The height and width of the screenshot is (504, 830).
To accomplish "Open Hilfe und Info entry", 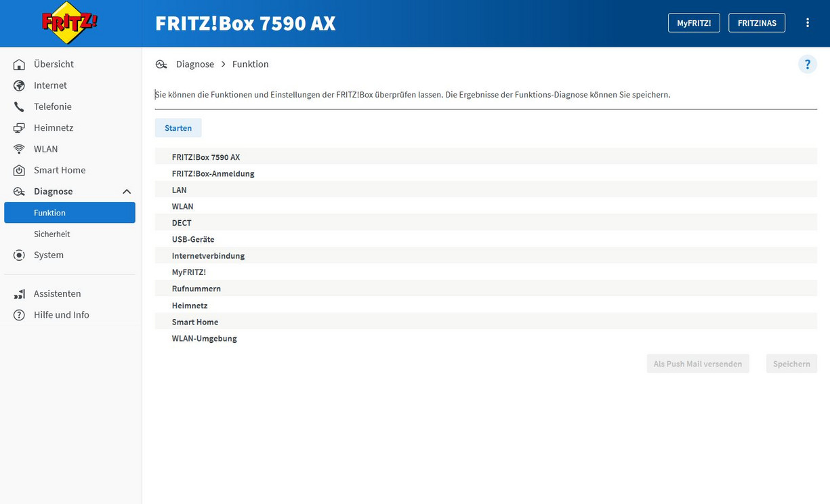I will pyautogui.click(x=70, y=315).
